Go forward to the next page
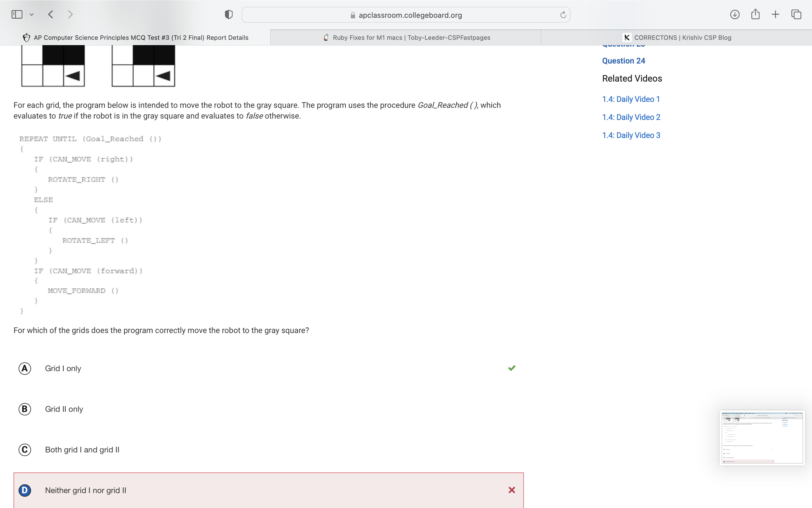Image resolution: width=812 pixels, height=508 pixels. click(x=70, y=14)
